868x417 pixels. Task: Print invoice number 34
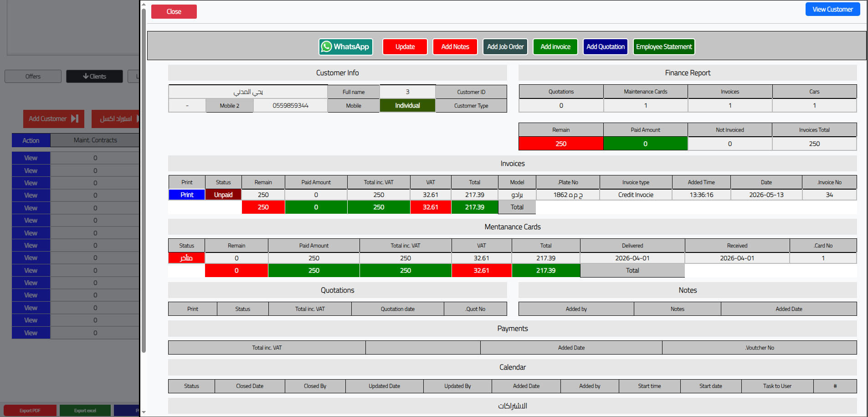tap(187, 195)
